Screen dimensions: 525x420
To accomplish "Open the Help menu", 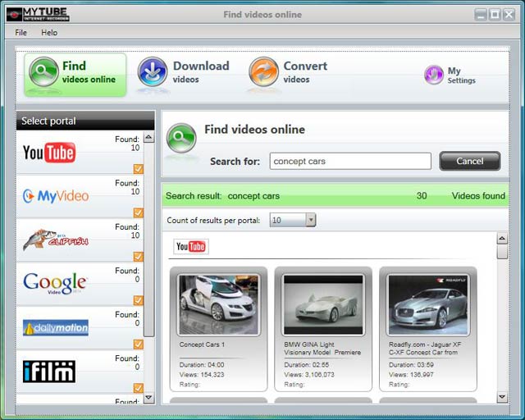I will (49, 33).
